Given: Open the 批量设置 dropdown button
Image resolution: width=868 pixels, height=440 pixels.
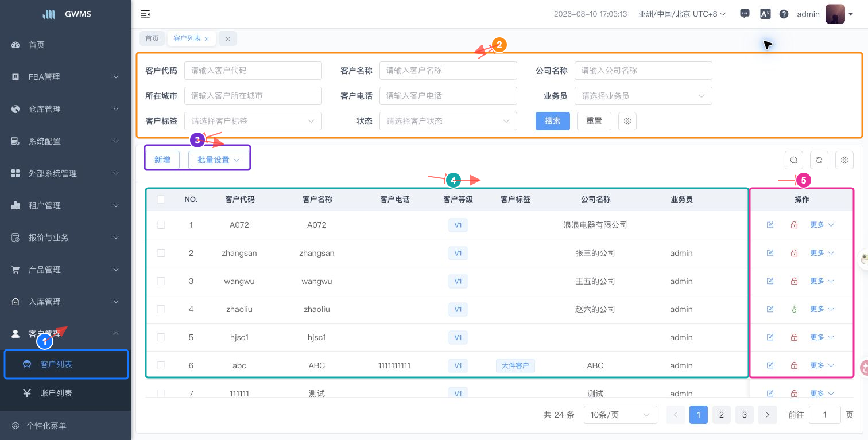Looking at the screenshot, I should (x=219, y=160).
